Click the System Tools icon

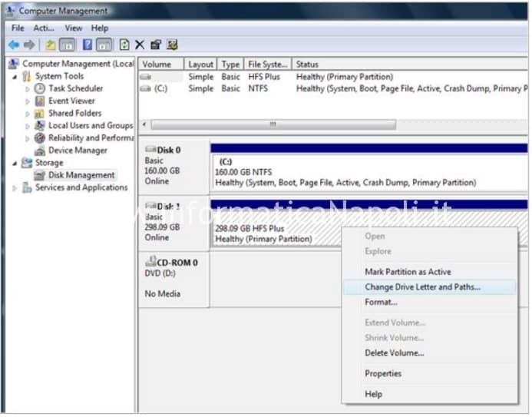(x=27, y=76)
